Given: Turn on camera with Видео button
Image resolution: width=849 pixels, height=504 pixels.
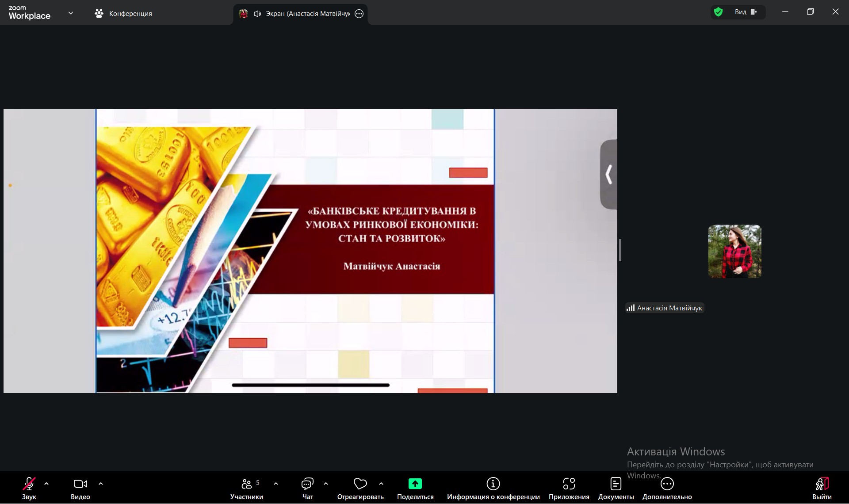Looking at the screenshot, I should (80, 484).
